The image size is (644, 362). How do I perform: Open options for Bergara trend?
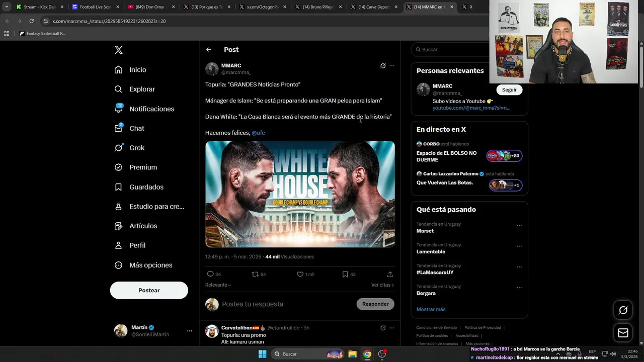(519, 288)
